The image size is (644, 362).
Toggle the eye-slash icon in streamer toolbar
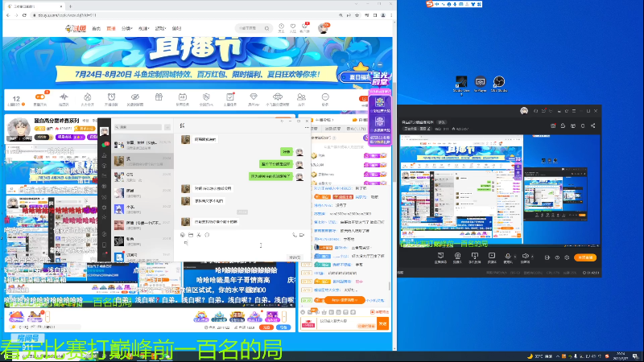(x=135, y=97)
